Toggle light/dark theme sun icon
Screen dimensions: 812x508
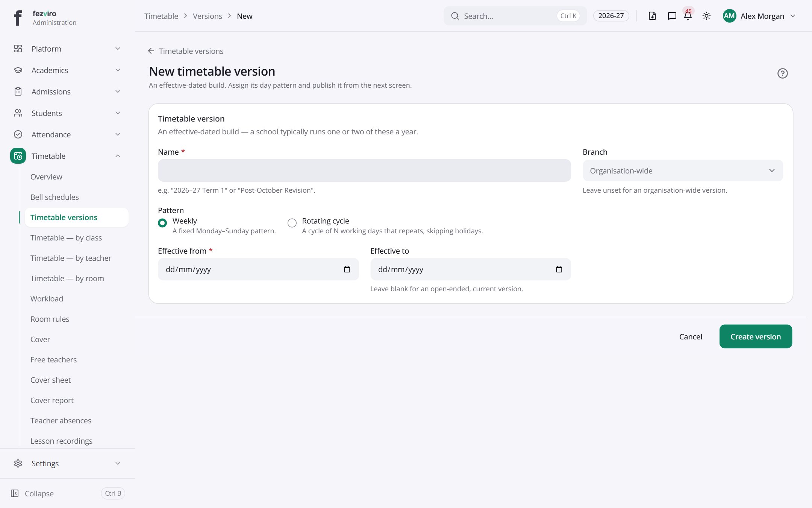click(706, 16)
